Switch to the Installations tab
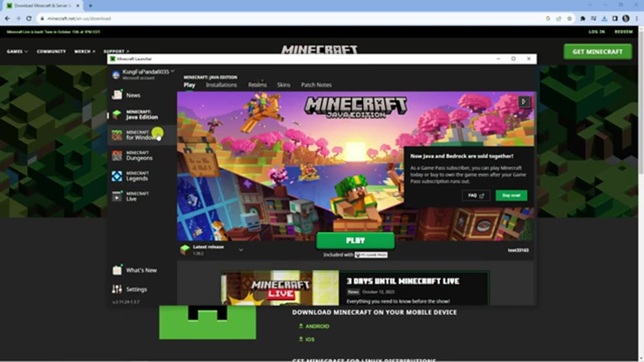Viewport: 644px width, 362px height. (221, 85)
